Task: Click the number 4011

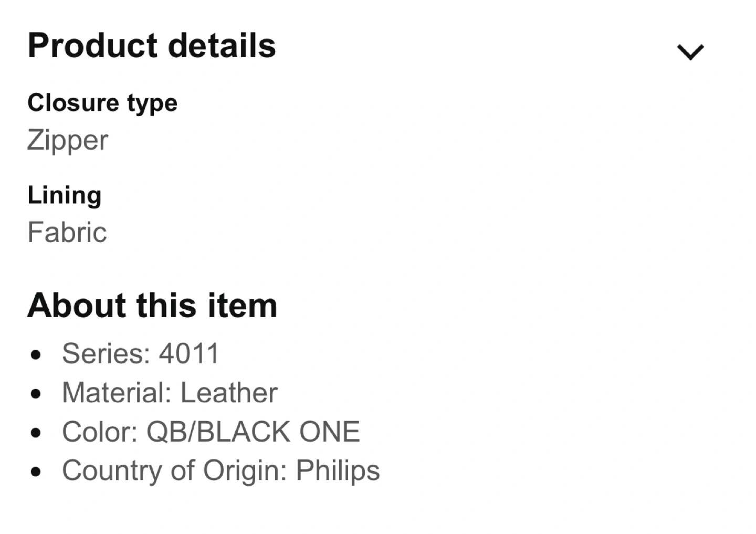Action: tap(189, 353)
